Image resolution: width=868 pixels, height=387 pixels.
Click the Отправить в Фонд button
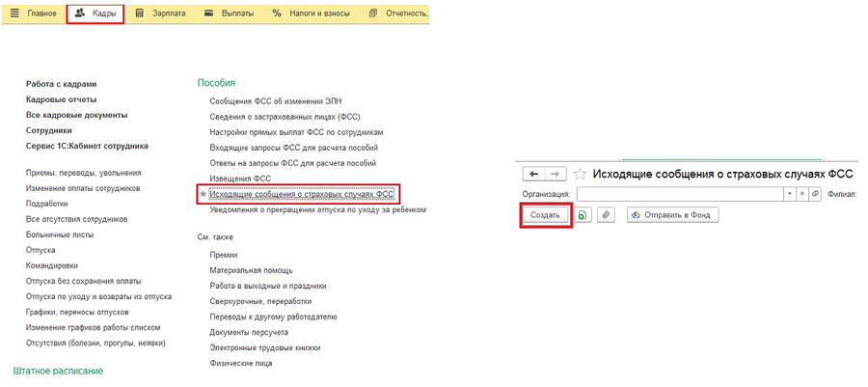672,215
